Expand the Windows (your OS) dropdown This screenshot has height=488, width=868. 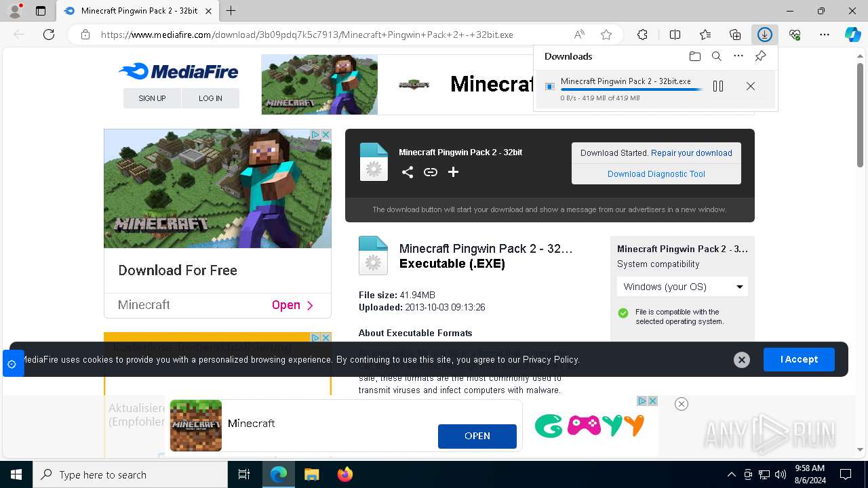point(682,287)
